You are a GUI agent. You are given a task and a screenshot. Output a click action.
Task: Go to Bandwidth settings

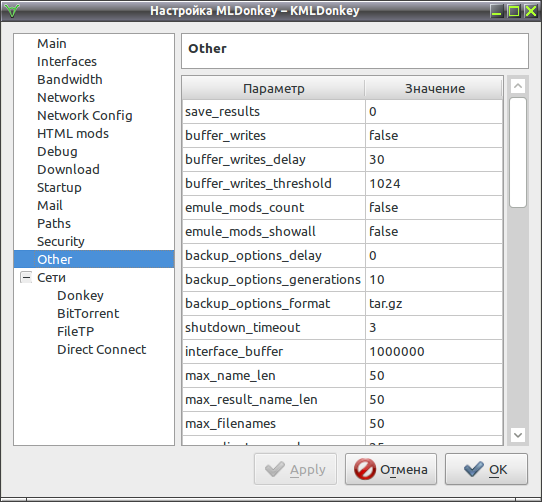click(x=70, y=80)
